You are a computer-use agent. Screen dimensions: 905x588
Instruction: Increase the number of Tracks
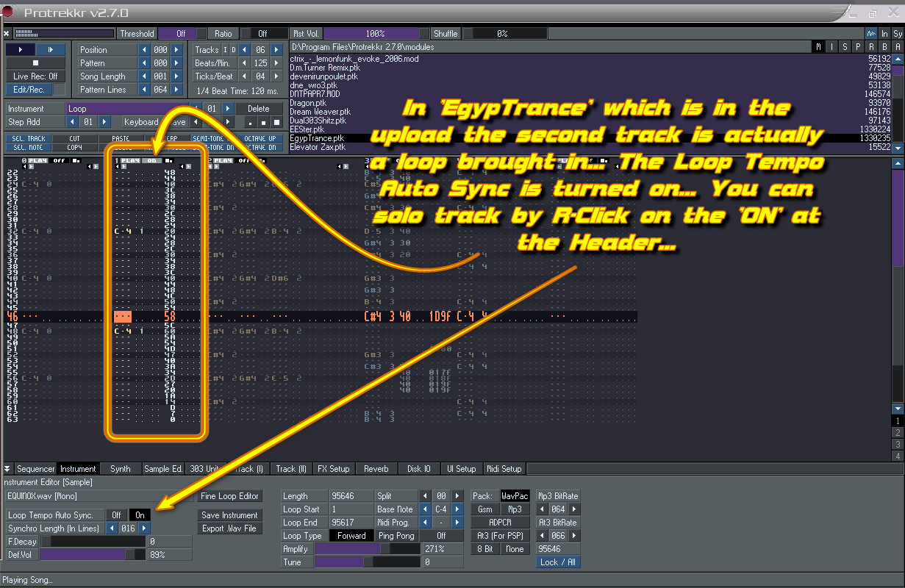click(x=276, y=49)
